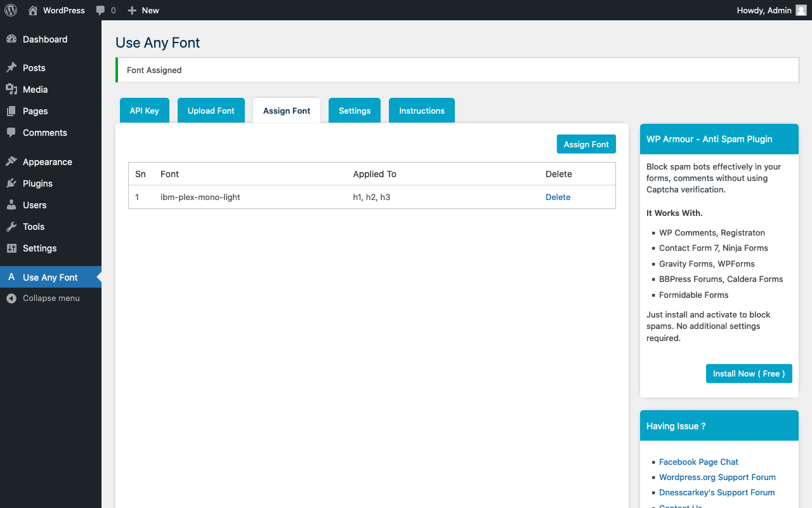The image size is (812, 508).
Task: Open Dashboard menu item
Action: pos(51,39)
